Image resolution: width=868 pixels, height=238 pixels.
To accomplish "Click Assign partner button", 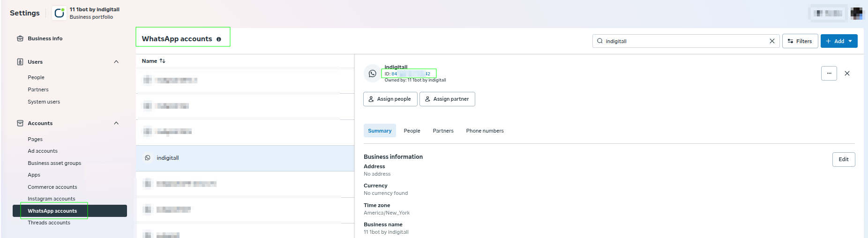I will click(x=447, y=99).
